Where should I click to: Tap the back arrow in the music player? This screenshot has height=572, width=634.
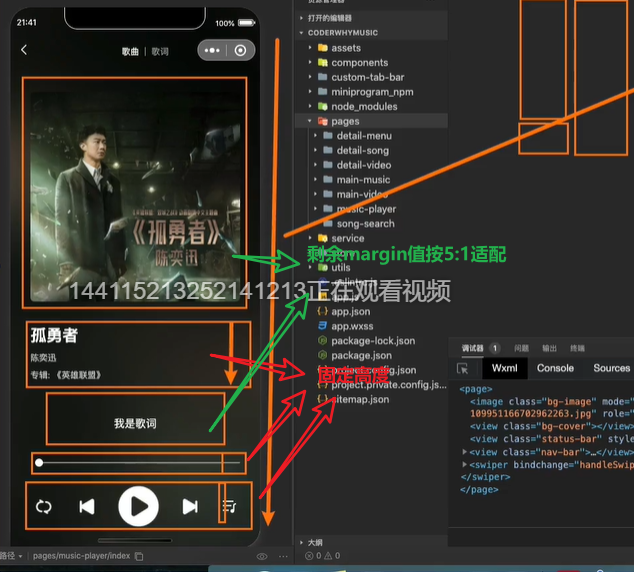coord(24,50)
